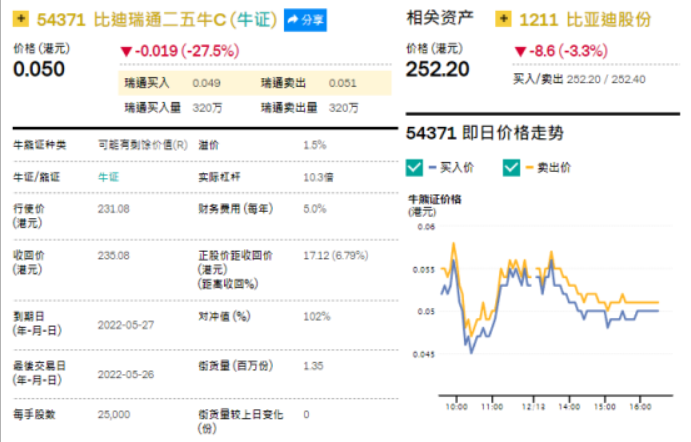This screenshot has height=442, width=691.
Task: Select the BYD price 252.20
Action: (438, 69)
